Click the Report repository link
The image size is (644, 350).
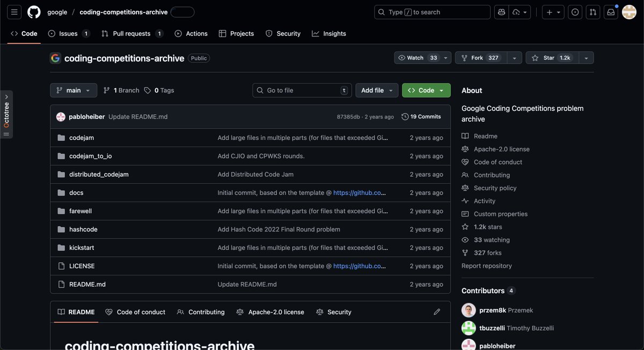click(487, 266)
